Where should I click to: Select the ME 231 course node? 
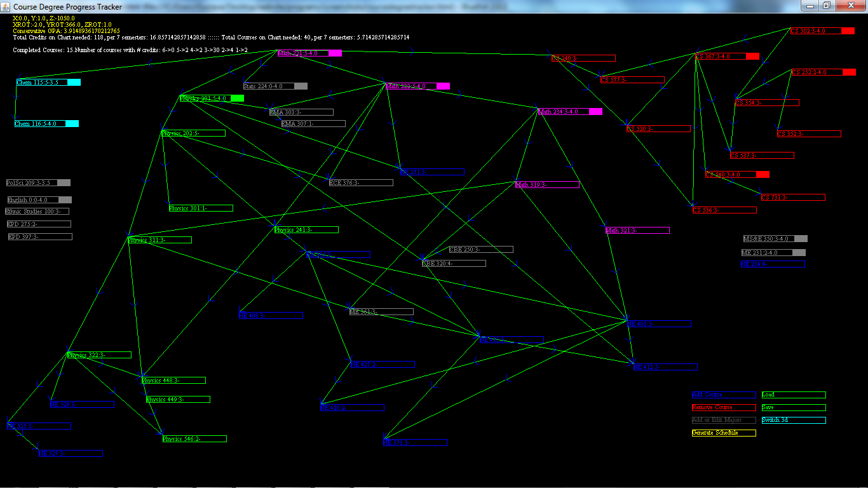tap(773, 253)
